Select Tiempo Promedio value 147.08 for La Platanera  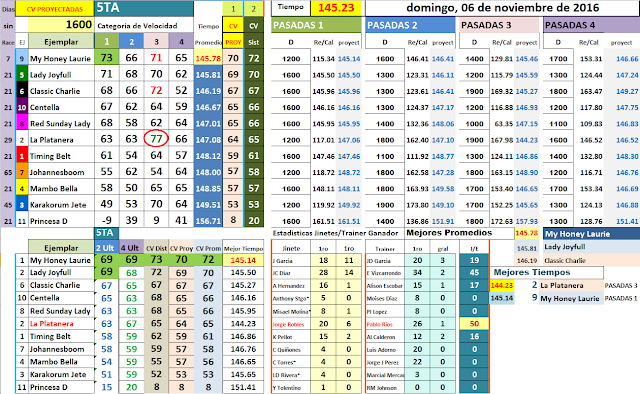coord(208,140)
